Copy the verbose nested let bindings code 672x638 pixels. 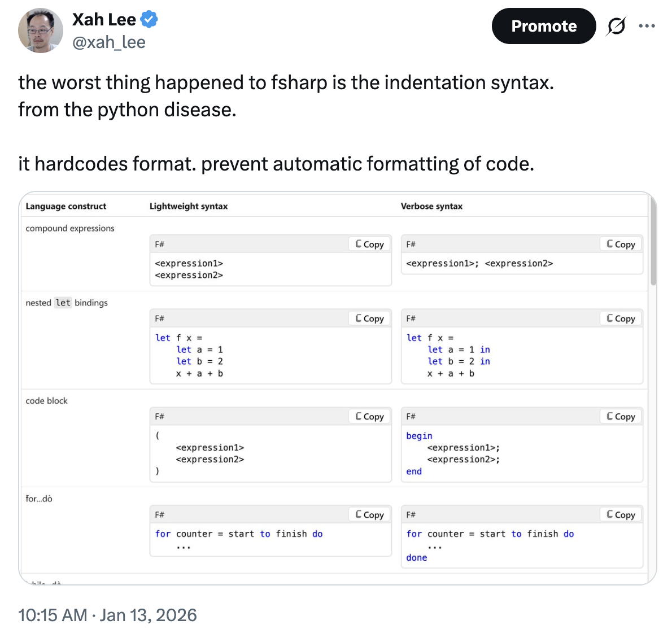click(x=620, y=318)
